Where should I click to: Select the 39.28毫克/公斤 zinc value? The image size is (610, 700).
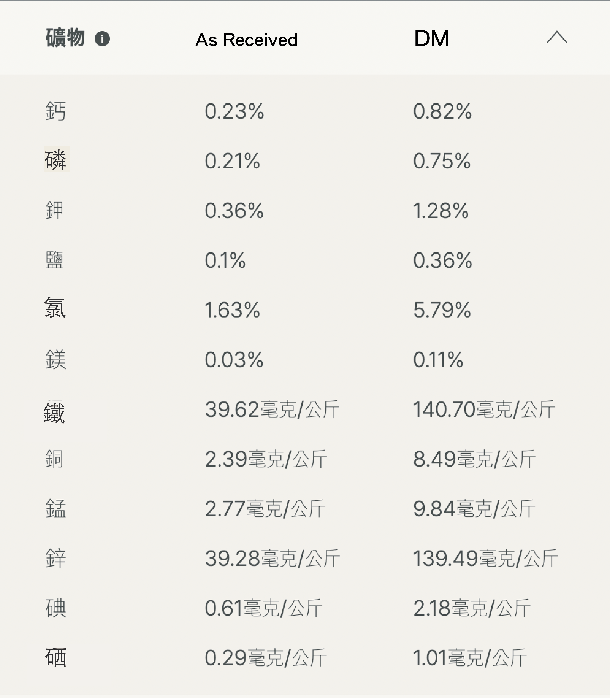click(x=272, y=558)
